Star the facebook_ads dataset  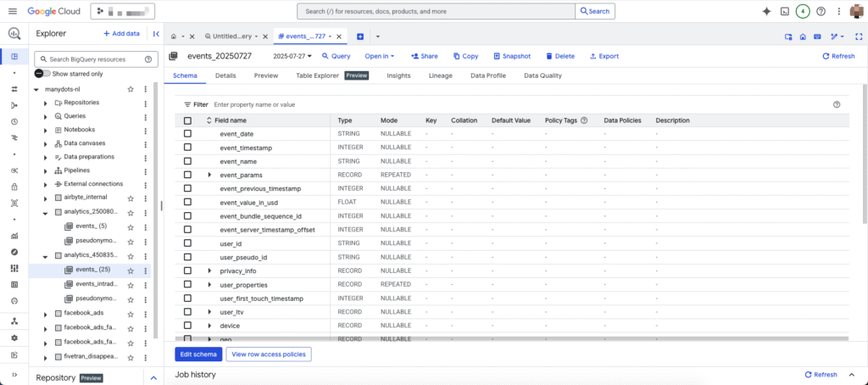coord(131,314)
